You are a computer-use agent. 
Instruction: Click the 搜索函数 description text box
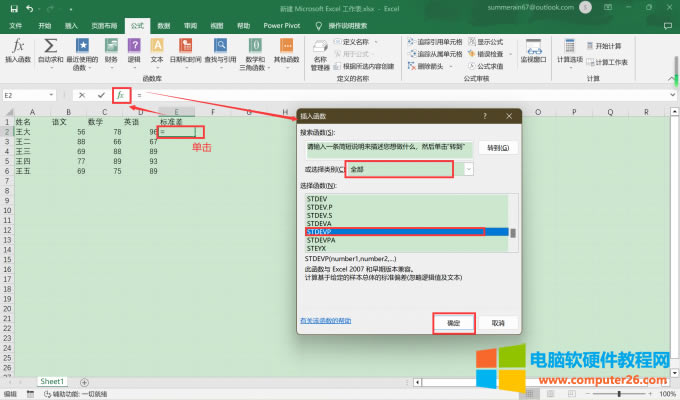[385, 148]
